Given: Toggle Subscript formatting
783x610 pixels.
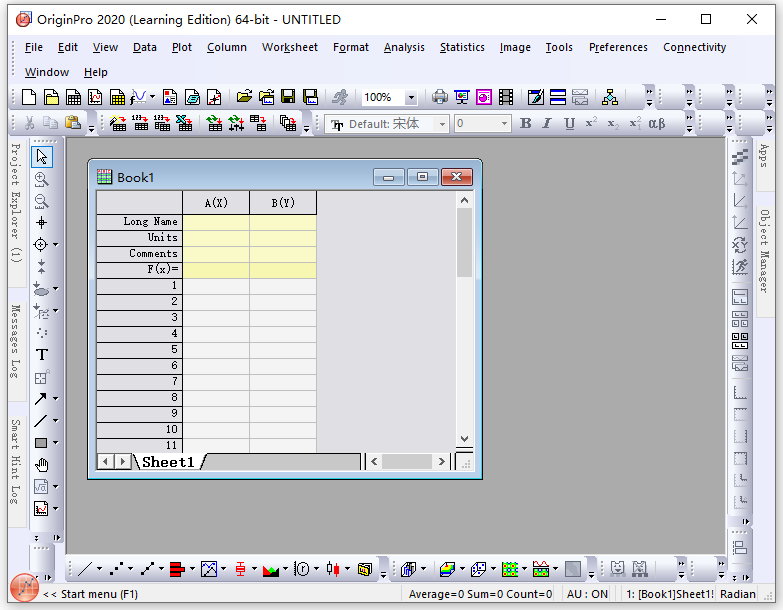Looking at the screenshot, I should click(613, 123).
